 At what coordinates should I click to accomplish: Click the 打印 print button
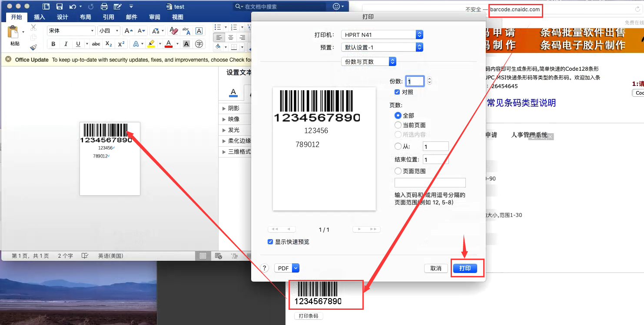pyautogui.click(x=465, y=268)
